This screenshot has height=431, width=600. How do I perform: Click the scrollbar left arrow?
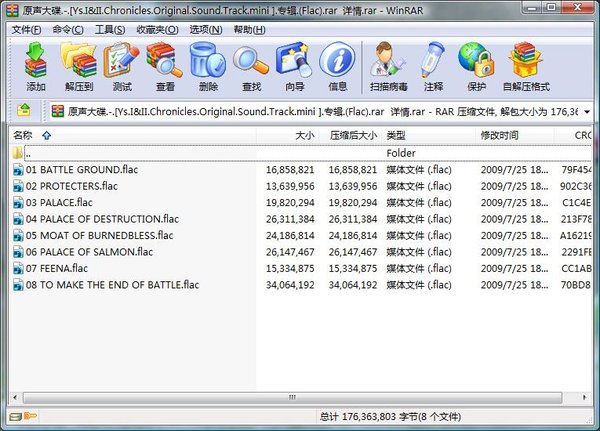(x=15, y=397)
